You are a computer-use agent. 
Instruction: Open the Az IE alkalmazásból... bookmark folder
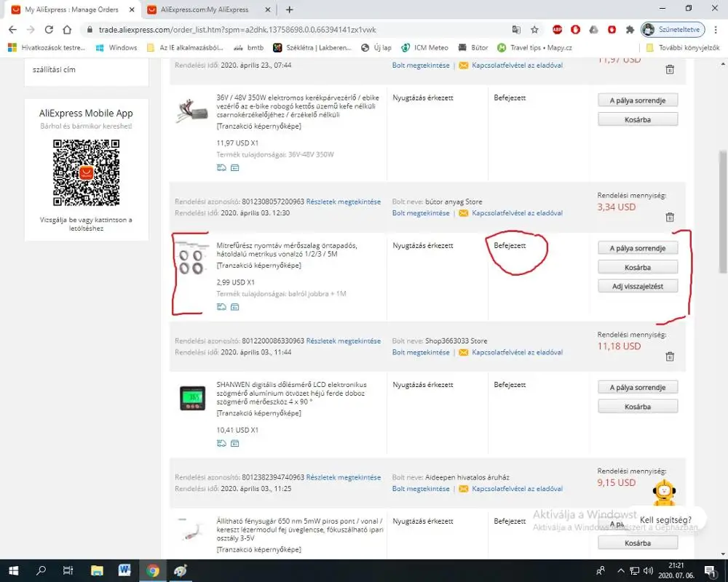coord(185,47)
